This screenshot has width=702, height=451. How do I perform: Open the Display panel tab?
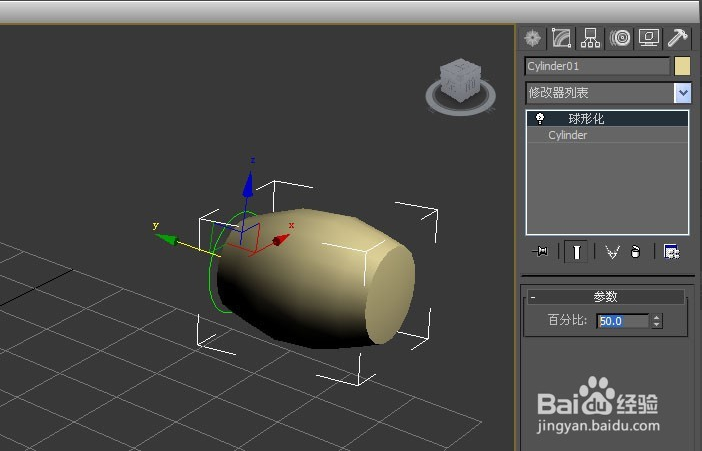pos(649,38)
